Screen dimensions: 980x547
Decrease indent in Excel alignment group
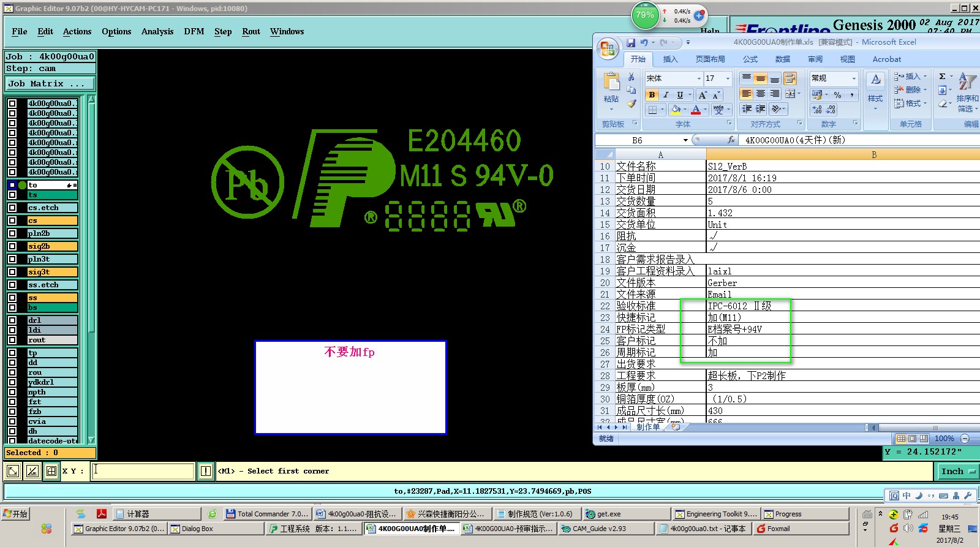[x=746, y=109]
